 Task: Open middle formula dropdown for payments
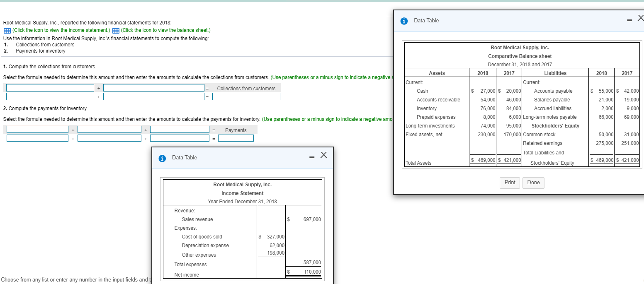pos(109,130)
